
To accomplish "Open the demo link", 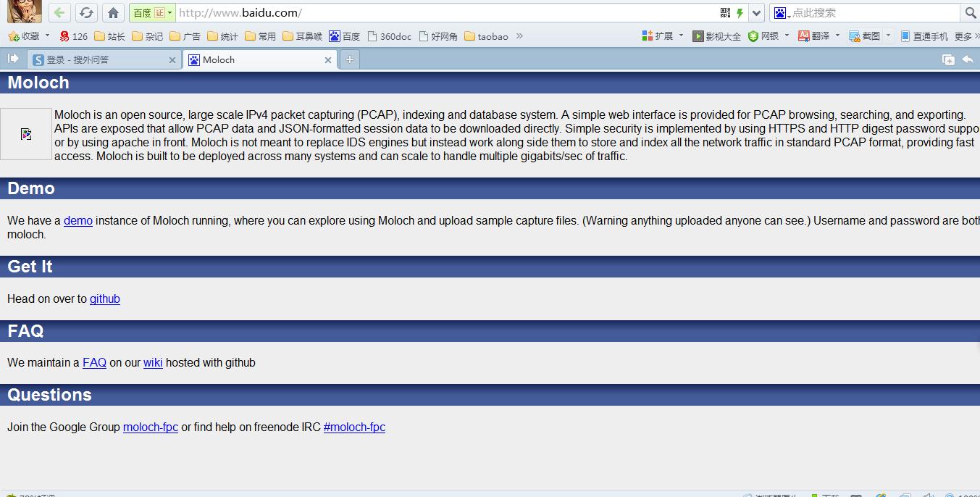I will [78, 221].
